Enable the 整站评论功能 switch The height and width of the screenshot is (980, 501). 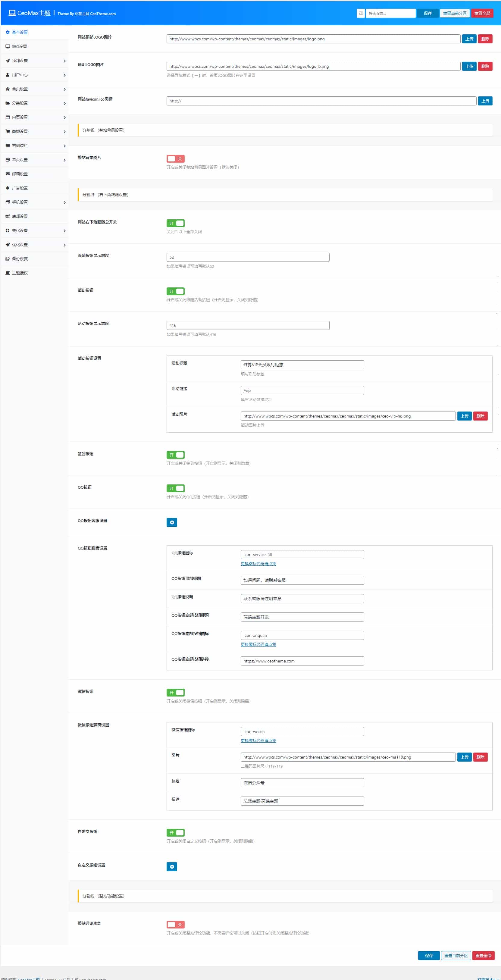click(x=175, y=925)
